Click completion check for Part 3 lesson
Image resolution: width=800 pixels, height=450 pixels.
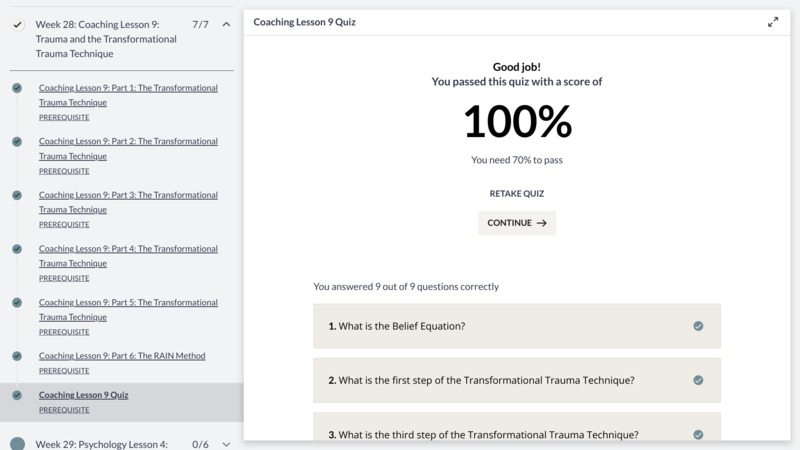pyautogui.click(x=17, y=195)
